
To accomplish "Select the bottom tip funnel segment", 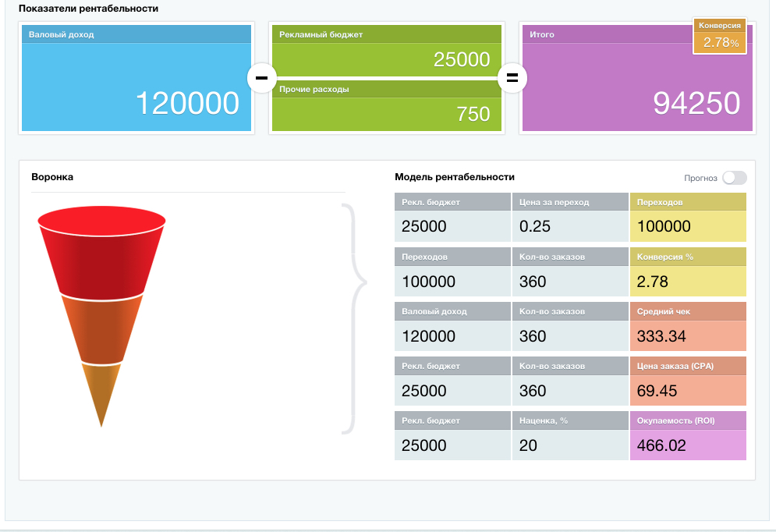I will 101,390.
